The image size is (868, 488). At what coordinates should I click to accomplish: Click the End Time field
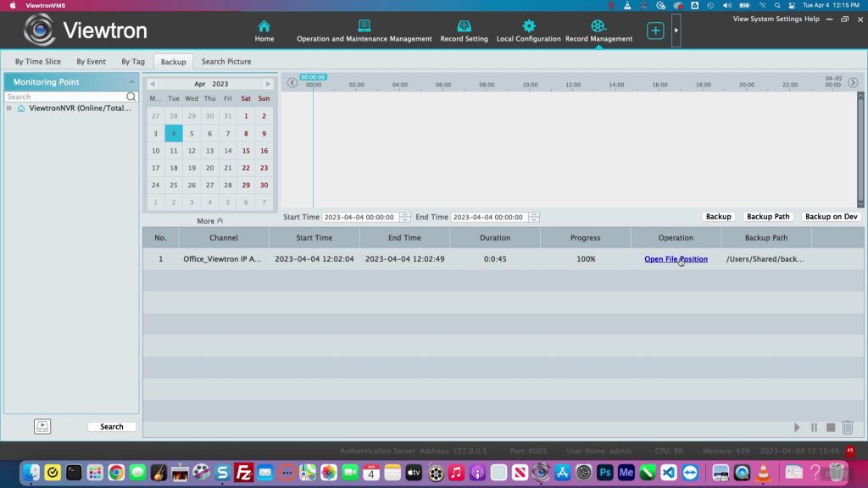tap(489, 217)
